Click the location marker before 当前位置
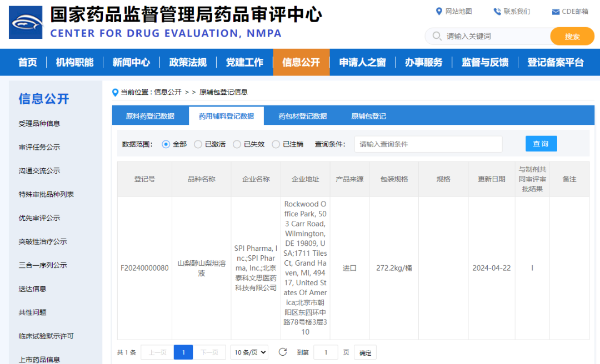 click(x=116, y=92)
